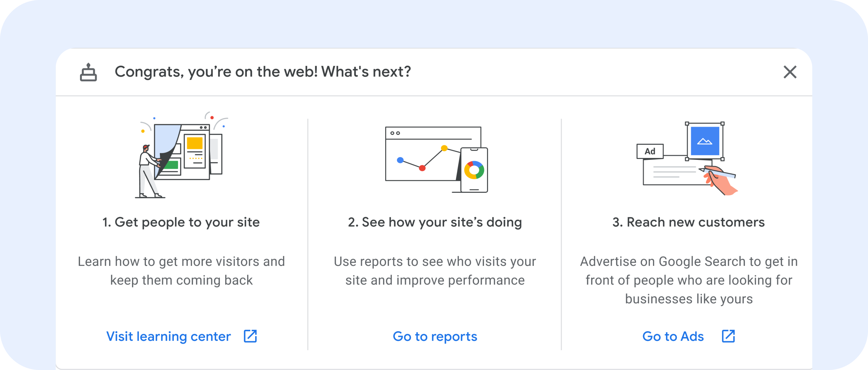Select heading Reach new customers

click(x=688, y=222)
